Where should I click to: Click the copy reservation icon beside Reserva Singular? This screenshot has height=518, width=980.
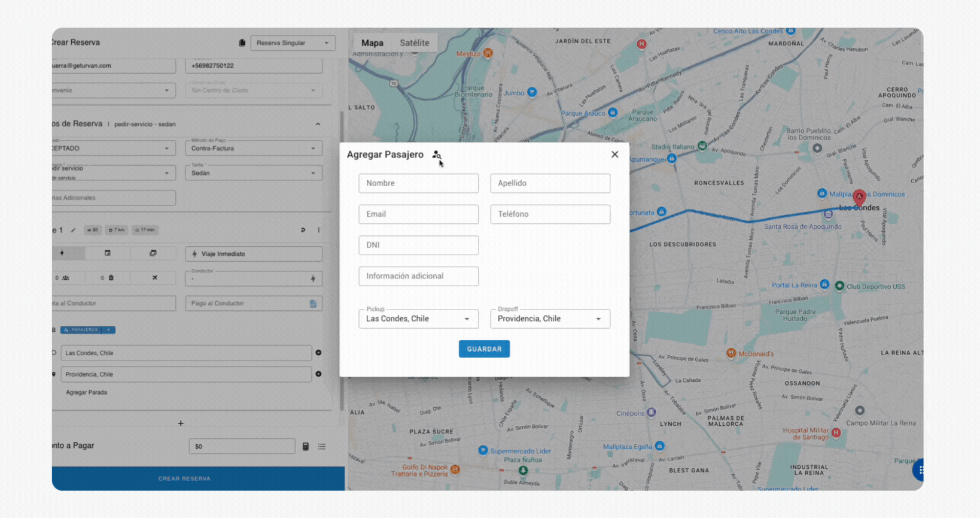pyautogui.click(x=242, y=43)
